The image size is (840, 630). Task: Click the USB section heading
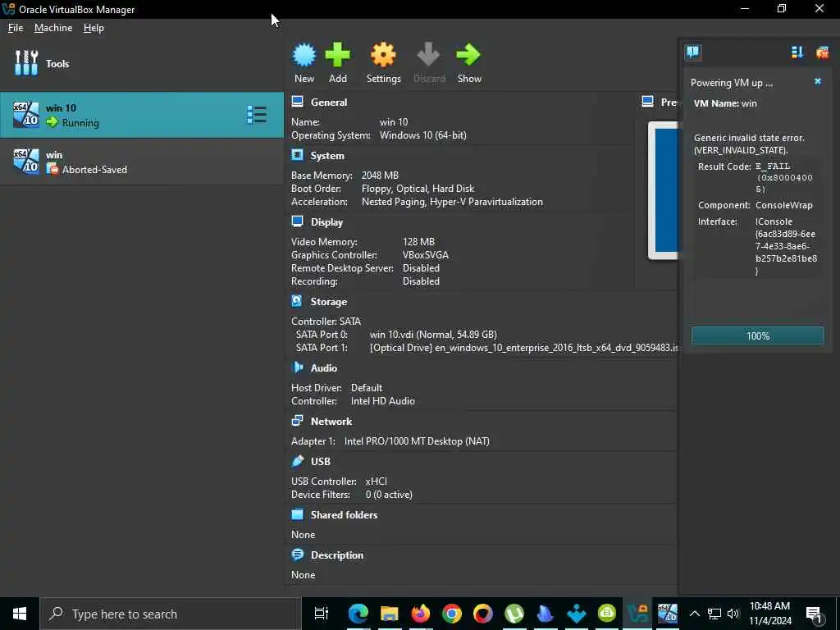click(x=321, y=462)
